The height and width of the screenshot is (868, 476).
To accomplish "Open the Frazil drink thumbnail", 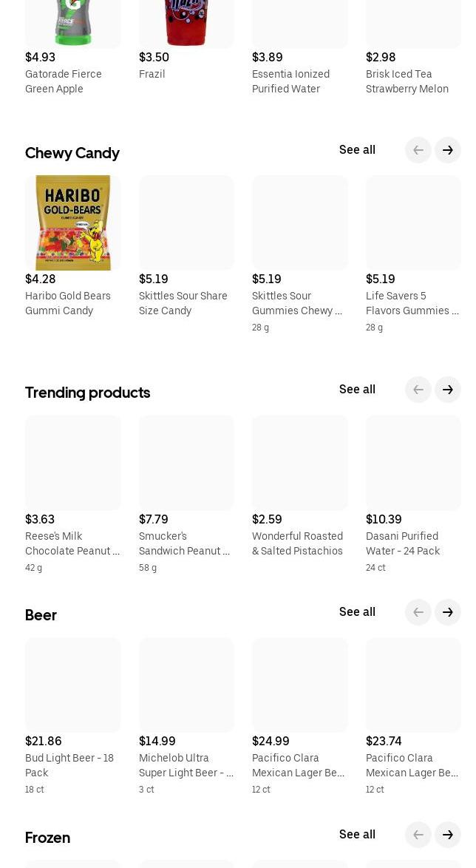I will point(186,24).
